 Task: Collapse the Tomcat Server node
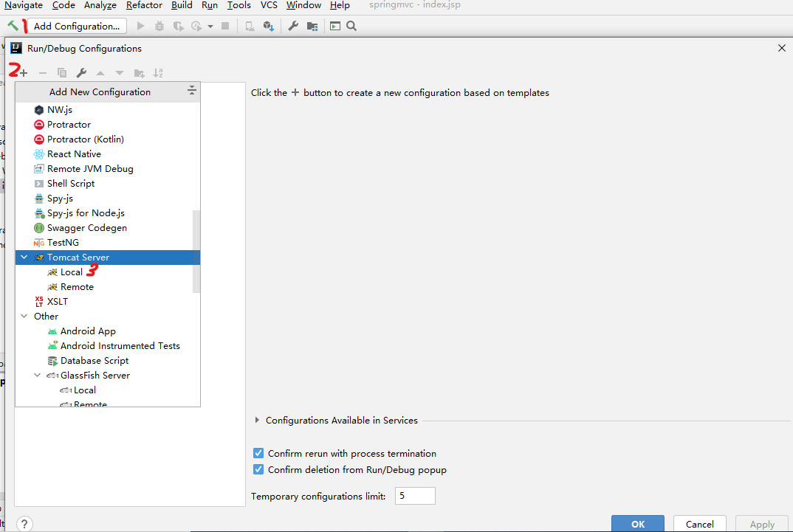pos(24,258)
